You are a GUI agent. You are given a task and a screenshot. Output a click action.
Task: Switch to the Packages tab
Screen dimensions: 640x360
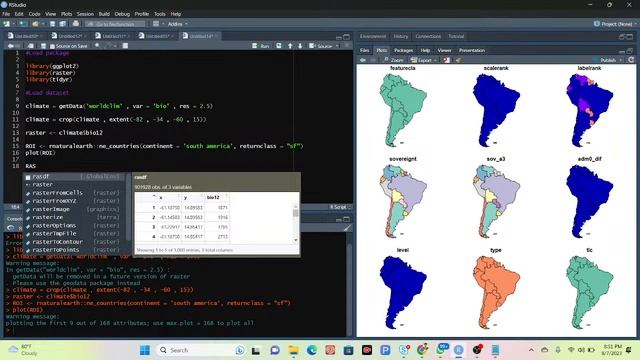click(x=403, y=50)
